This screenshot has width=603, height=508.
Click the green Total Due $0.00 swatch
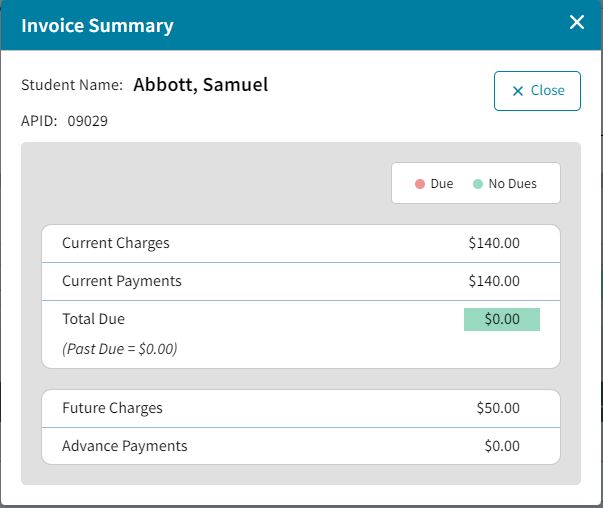click(502, 319)
